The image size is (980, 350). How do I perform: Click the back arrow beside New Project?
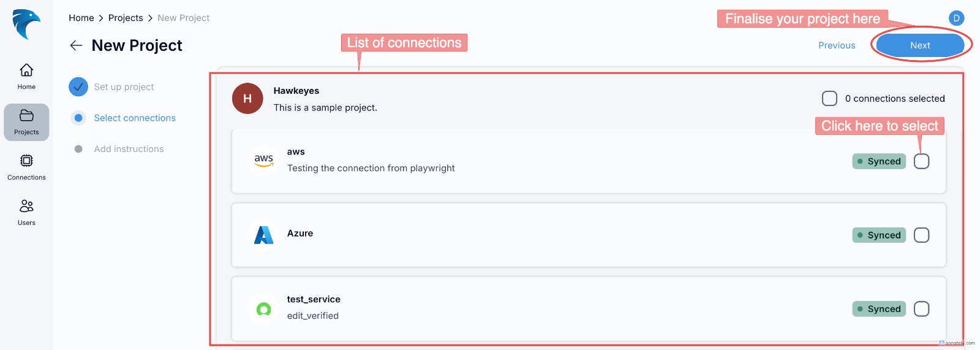76,45
